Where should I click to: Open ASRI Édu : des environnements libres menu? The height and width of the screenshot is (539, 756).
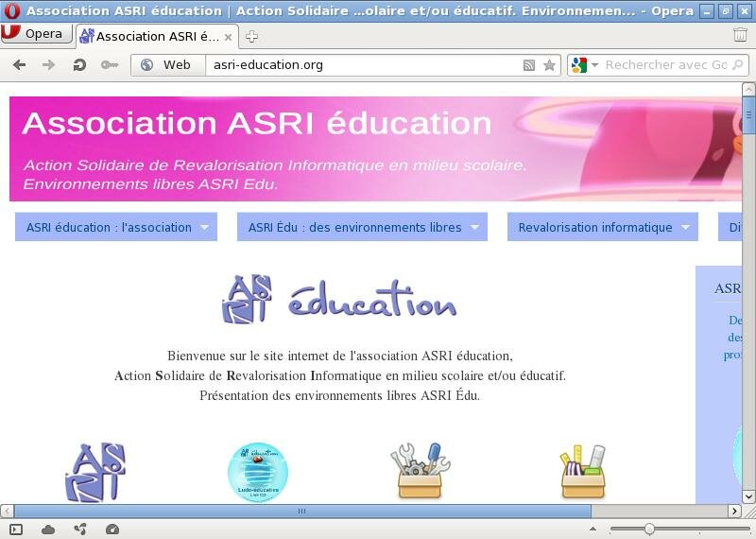point(362,227)
